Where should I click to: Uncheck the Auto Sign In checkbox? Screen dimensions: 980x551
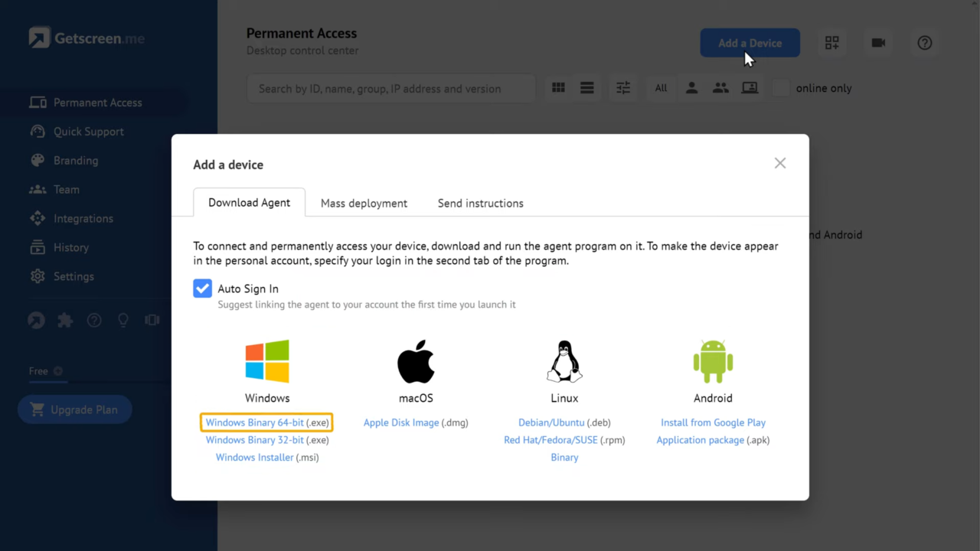(x=202, y=289)
